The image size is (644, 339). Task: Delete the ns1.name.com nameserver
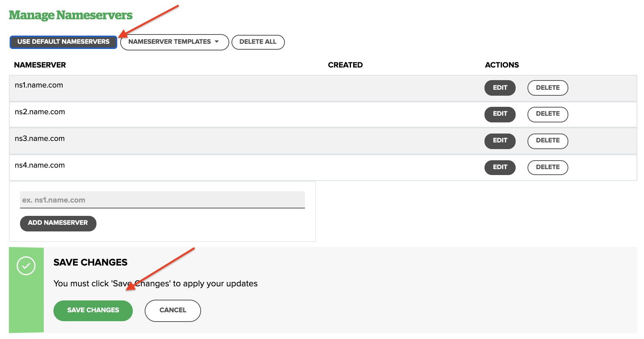coord(548,88)
